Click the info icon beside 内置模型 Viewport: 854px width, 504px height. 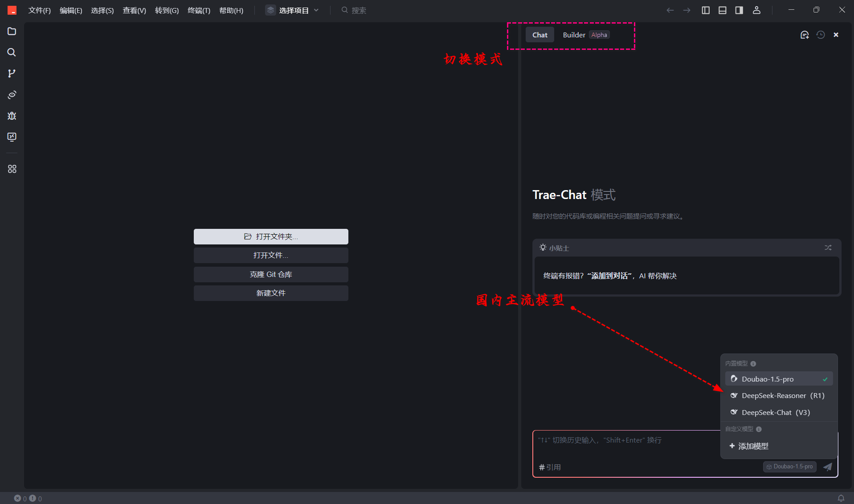tap(753, 364)
